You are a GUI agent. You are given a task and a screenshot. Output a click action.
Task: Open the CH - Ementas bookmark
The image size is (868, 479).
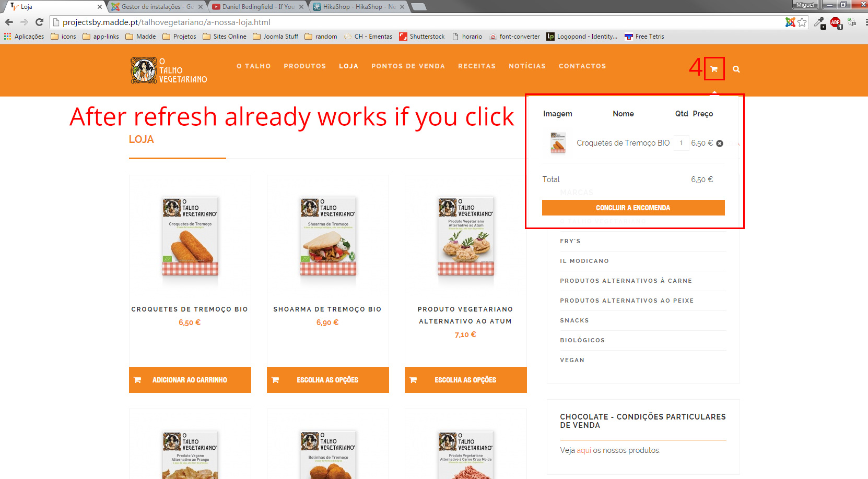click(368, 37)
